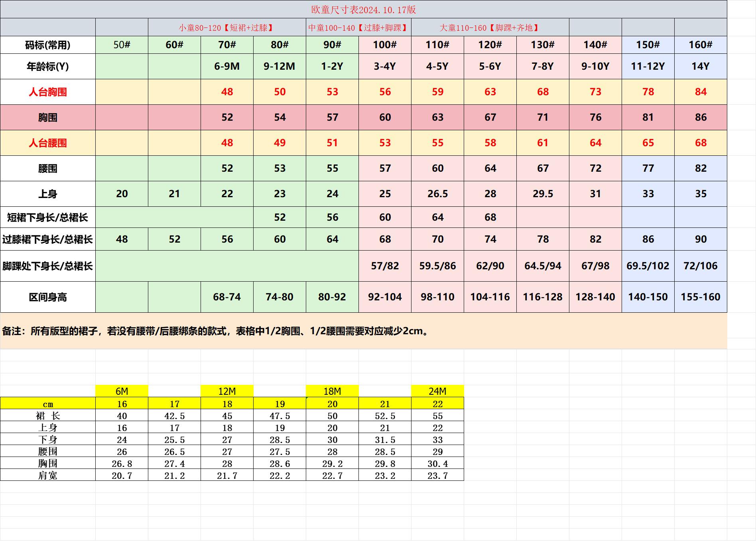Click the 11-12Y age label cell
Screen dimensions: 756x541
pos(648,66)
